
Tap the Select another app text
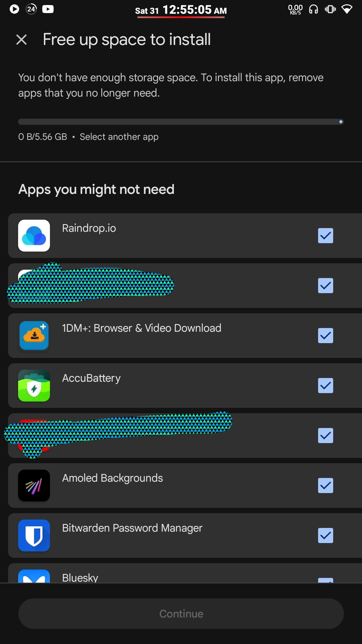(119, 137)
